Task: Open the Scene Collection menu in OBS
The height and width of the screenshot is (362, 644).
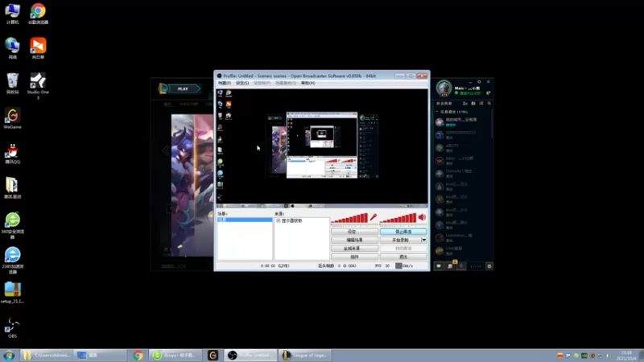Action: tap(286, 83)
